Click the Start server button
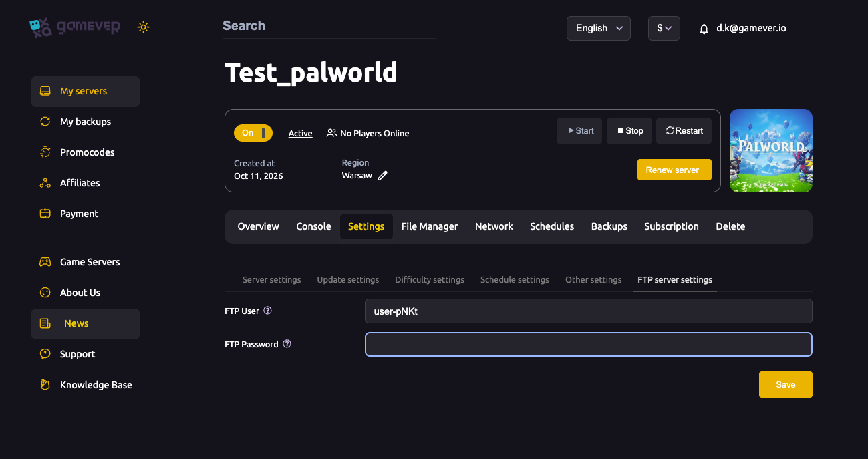The height and width of the screenshot is (459, 868). (579, 131)
